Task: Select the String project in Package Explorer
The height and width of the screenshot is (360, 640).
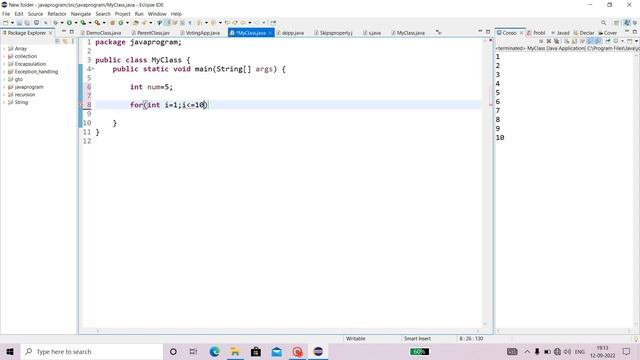Action: click(x=21, y=102)
